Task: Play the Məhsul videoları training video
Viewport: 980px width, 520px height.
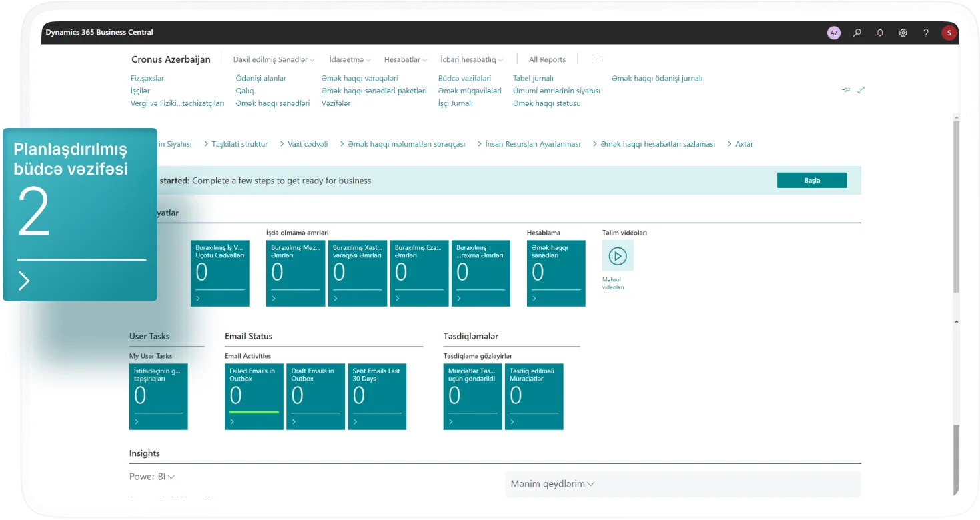Action: coord(618,255)
